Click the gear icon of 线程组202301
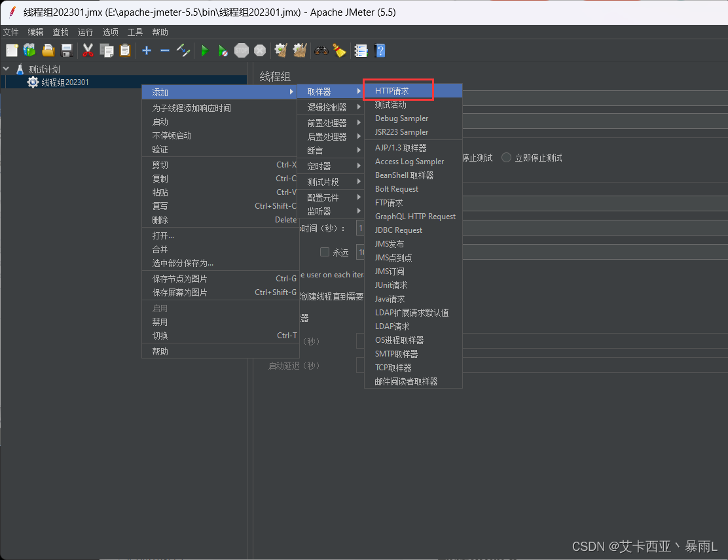The image size is (728, 560). coord(33,82)
